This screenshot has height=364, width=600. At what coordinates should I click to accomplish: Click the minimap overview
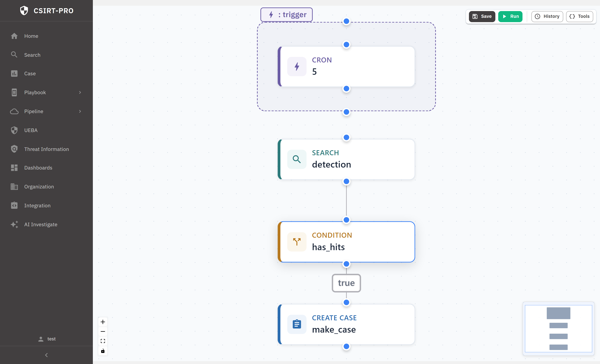click(x=558, y=328)
